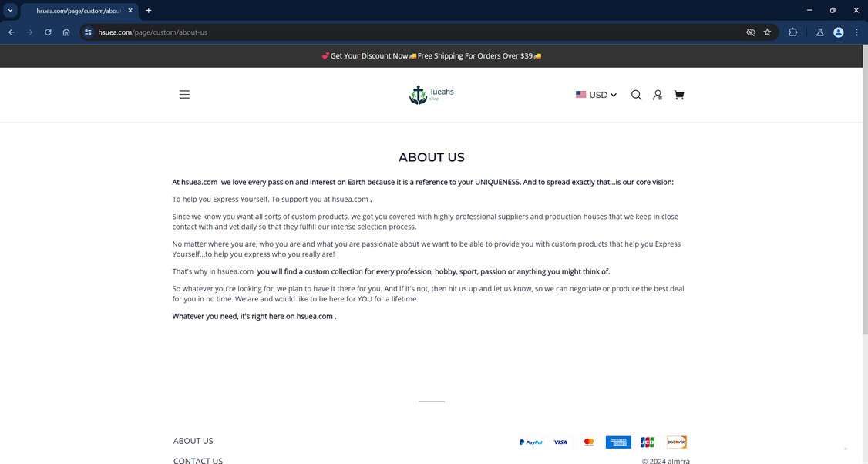Open the browser extensions puzzle menu
The width and height of the screenshot is (868, 464).
pos(792,32)
